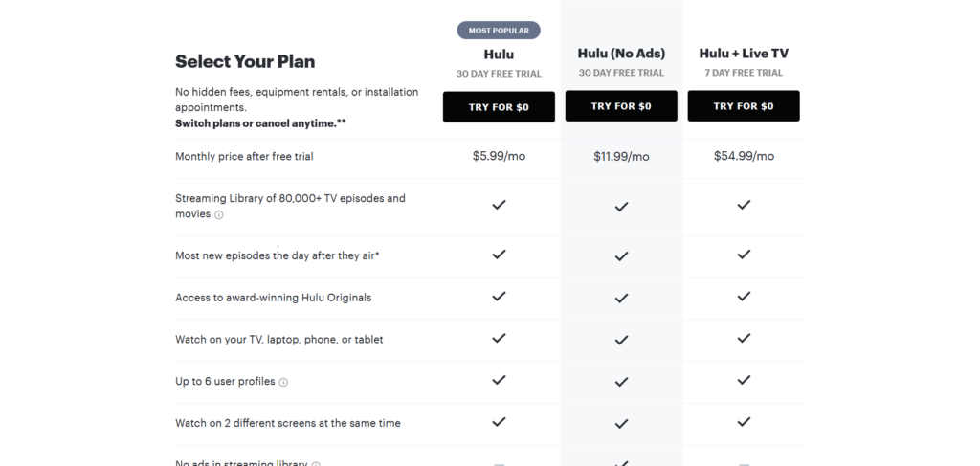Viewport: 980px width, 466px height.
Task: Click the Select Your Plan heading
Action: click(245, 62)
